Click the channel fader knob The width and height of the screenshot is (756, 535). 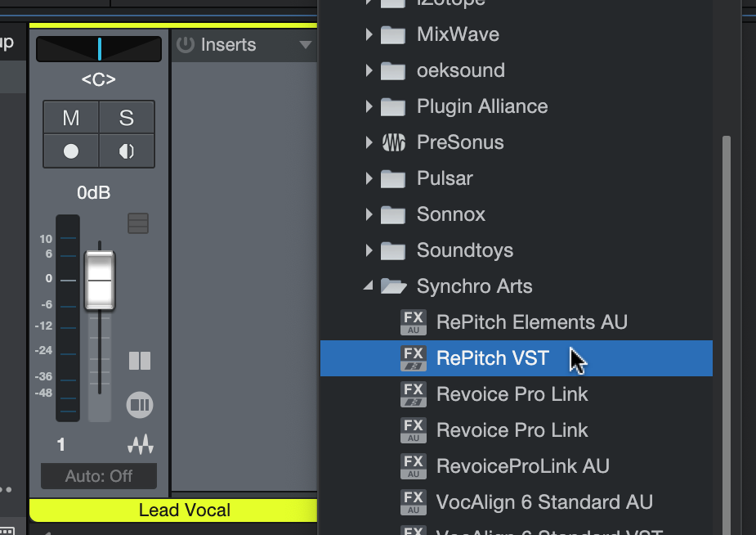pos(100,280)
